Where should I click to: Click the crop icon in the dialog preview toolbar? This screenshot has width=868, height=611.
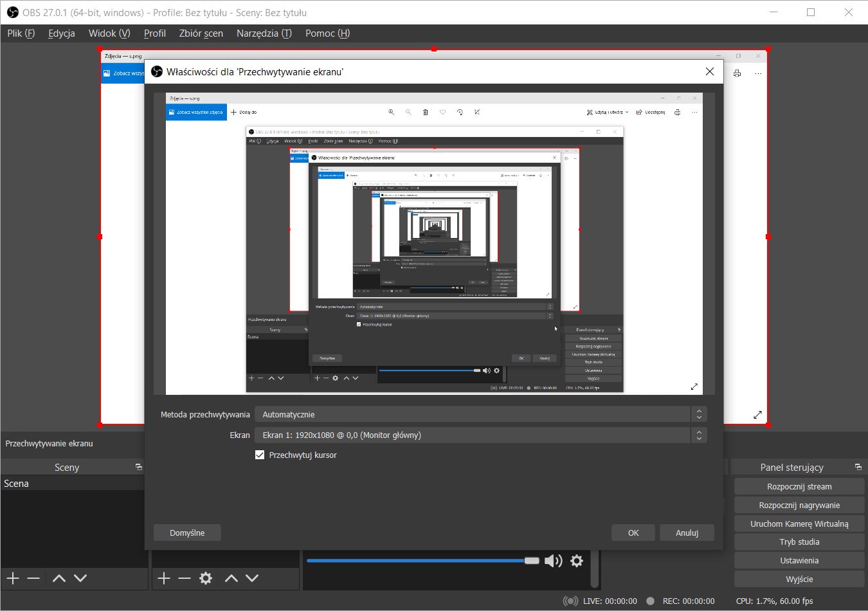(x=477, y=112)
